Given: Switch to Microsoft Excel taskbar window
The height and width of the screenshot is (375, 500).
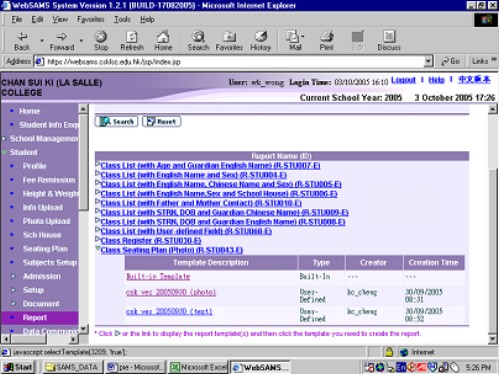Looking at the screenshot, I should [x=198, y=367].
